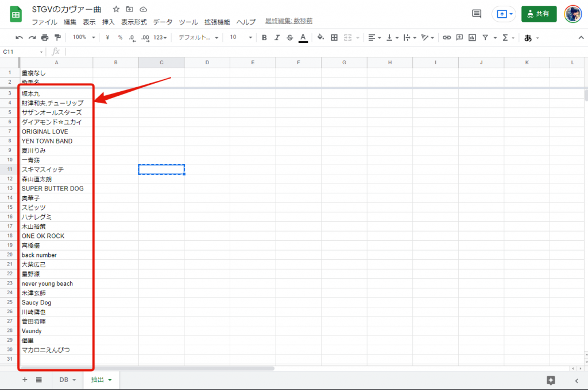Open the comment history icon
The height and width of the screenshot is (390, 588).
click(476, 14)
